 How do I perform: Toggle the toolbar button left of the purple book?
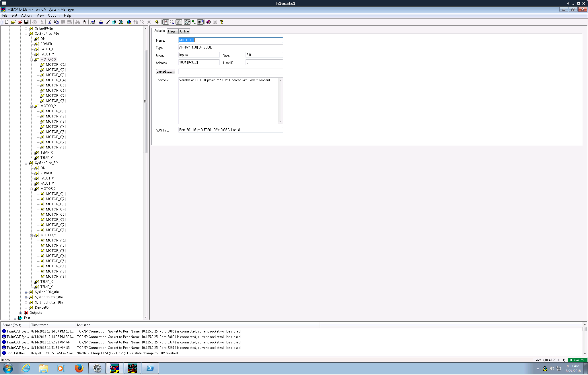coord(200,22)
